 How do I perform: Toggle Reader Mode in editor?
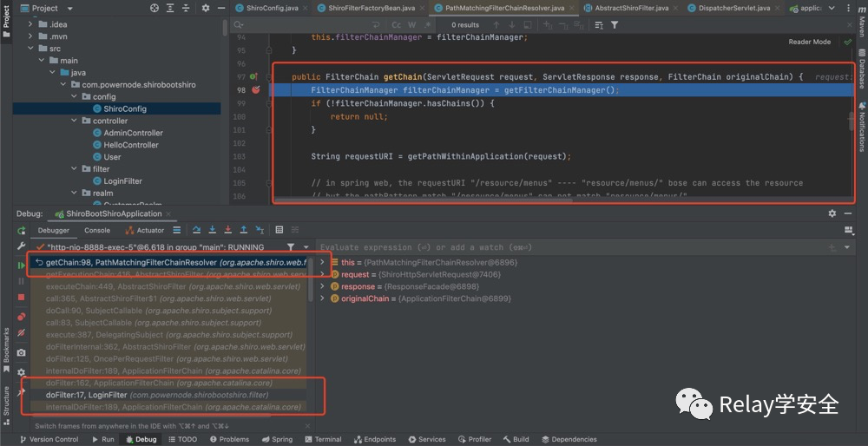pos(809,42)
